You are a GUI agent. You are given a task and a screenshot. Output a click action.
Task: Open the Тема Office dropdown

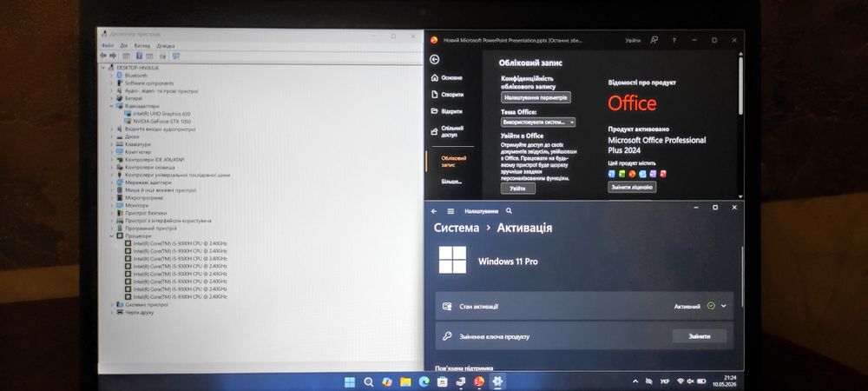[x=538, y=123]
